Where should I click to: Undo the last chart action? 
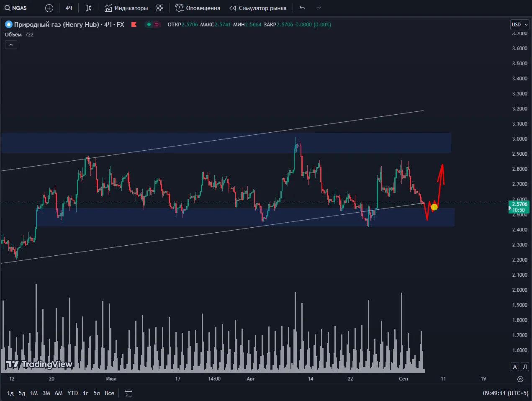pyautogui.click(x=303, y=8)
